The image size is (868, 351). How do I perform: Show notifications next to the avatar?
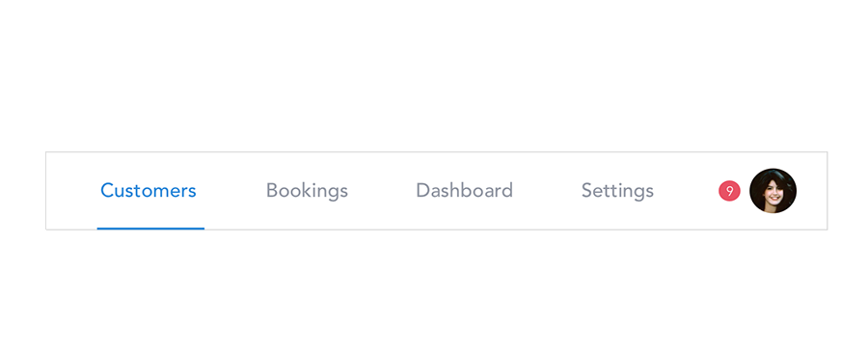coord(729,191)
